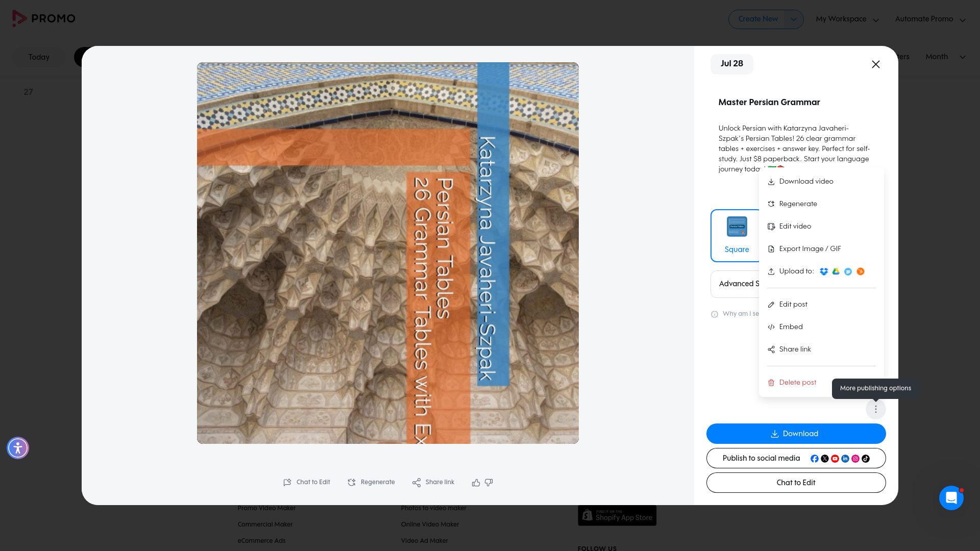Close the post preview dialog
Image resolution: width=980 pixels, height=551 pixels.
tap(875, 64)
